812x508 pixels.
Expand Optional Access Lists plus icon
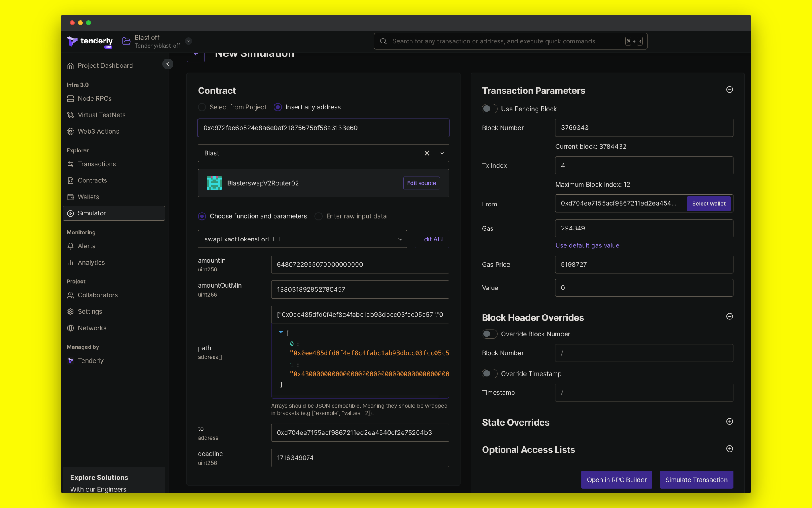730,449
